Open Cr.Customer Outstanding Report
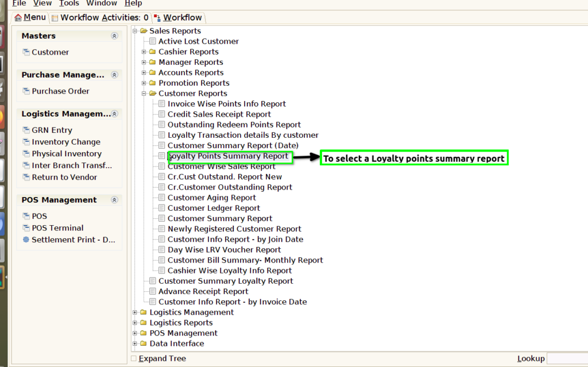This screenshot has width=588, height=367. (x=230, y=187)
